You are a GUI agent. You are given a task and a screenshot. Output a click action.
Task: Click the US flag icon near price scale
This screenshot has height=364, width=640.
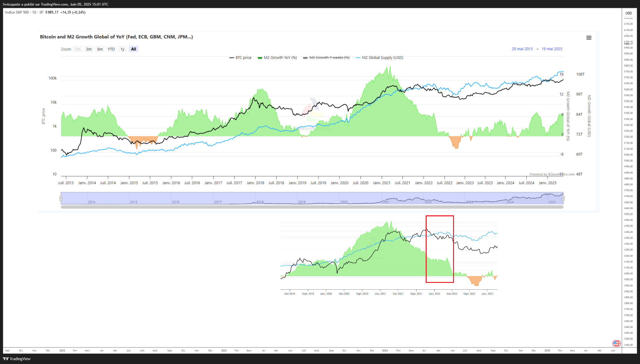(x=616, y=343)
